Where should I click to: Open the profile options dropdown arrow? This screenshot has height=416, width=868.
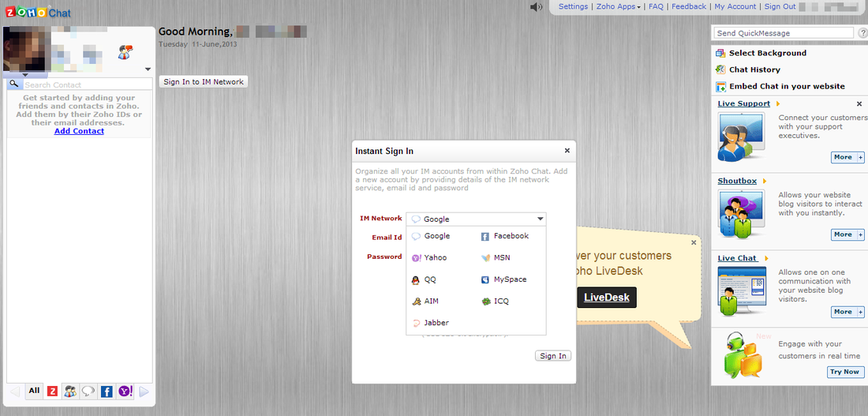pyautogui.click(x=148, y=69)
